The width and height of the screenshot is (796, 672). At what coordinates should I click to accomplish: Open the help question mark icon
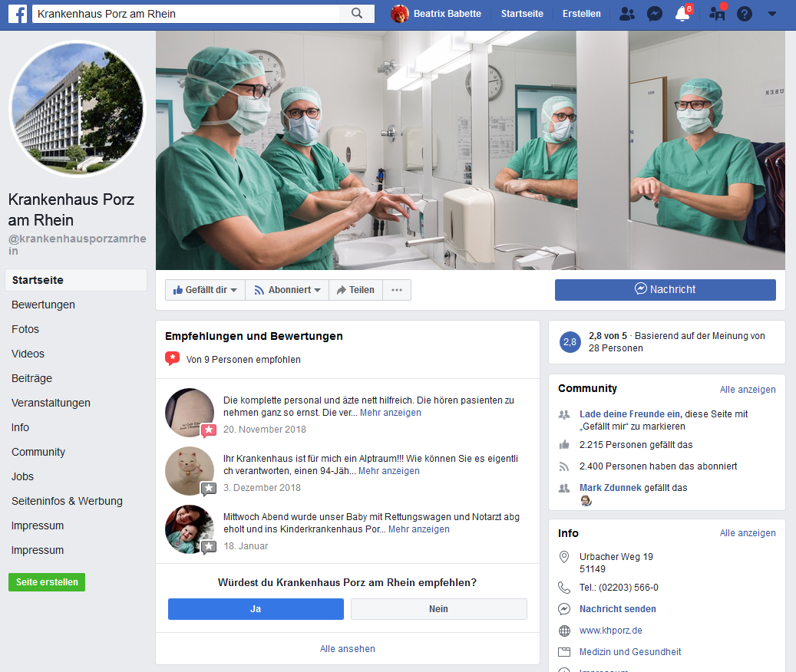click(745, 14)
